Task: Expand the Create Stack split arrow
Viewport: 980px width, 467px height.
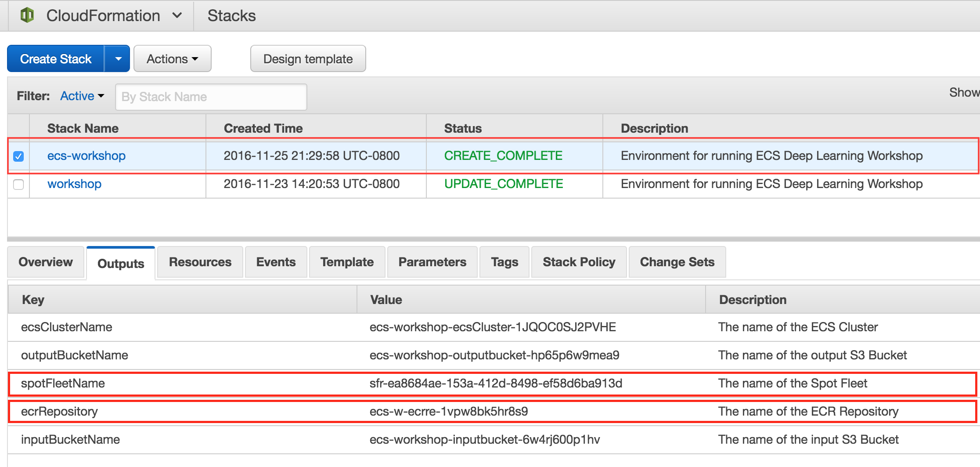Action: 118,58
